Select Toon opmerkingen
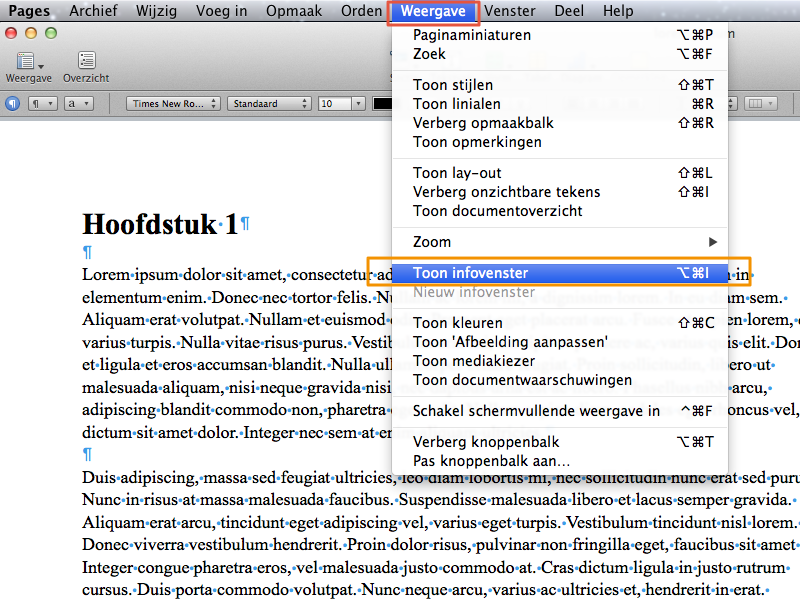The height and width of the screenshot is (600, 800). (560, 142)
